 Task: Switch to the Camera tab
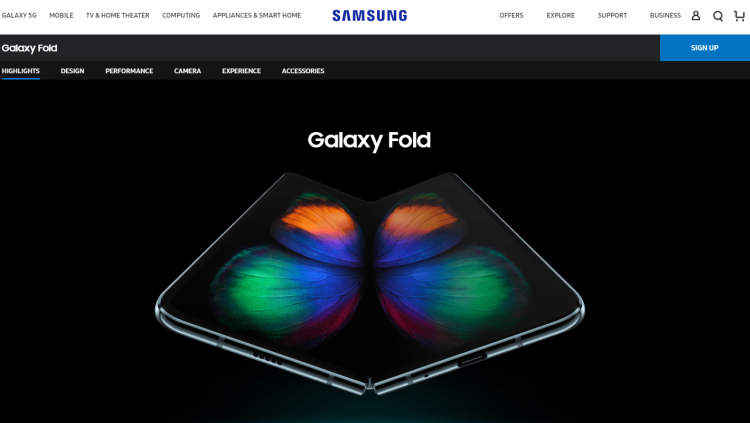click(x=188, y=71)
